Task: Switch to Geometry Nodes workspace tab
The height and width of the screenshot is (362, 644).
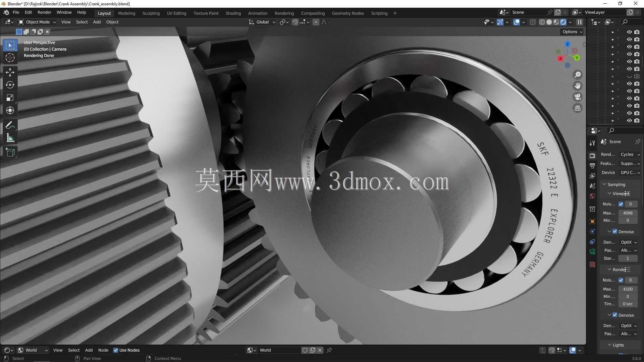Action: coord(348,13)
